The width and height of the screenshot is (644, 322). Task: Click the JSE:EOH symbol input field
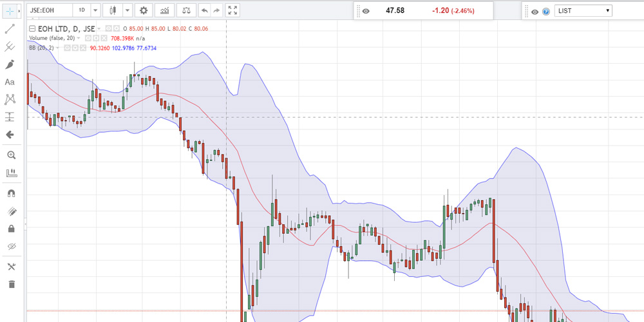click(x=49, y=10)
